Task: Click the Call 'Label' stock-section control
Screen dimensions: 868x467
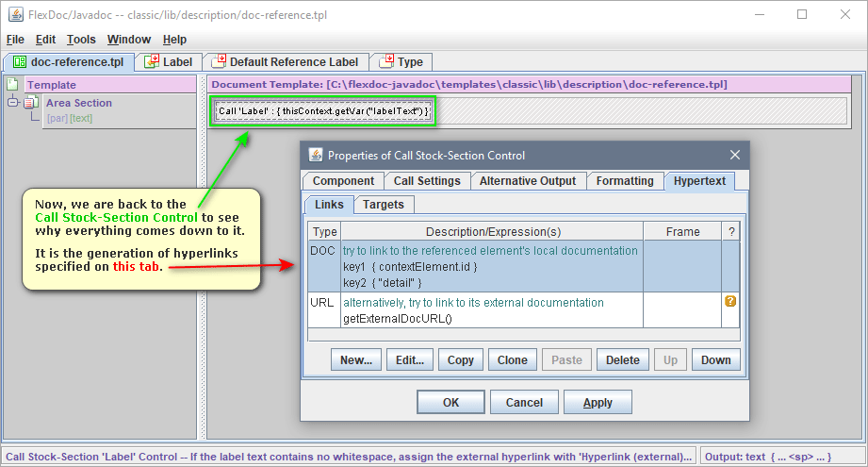Action: pos(323,111)
